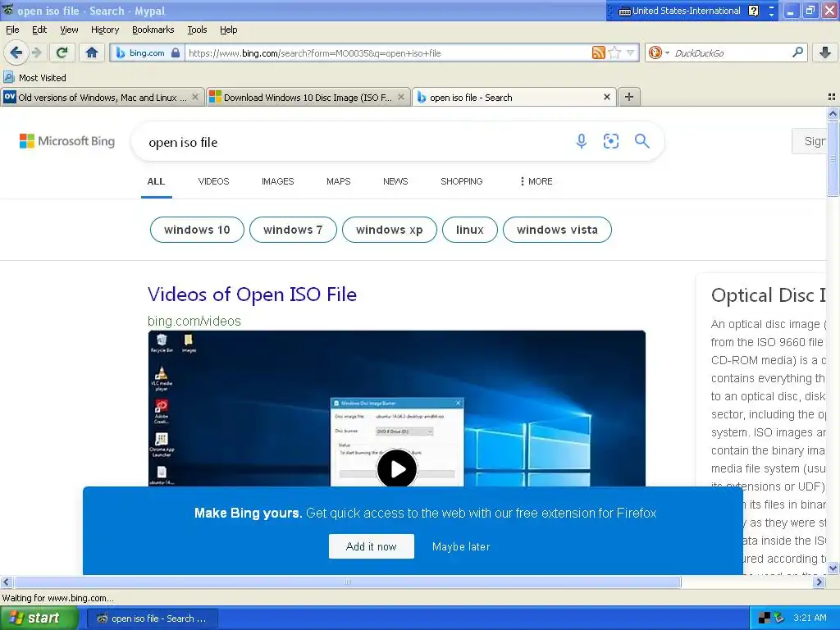This screenshot has height=630, width=840.
Task: Select the ALL results tab
Action: 156,181
